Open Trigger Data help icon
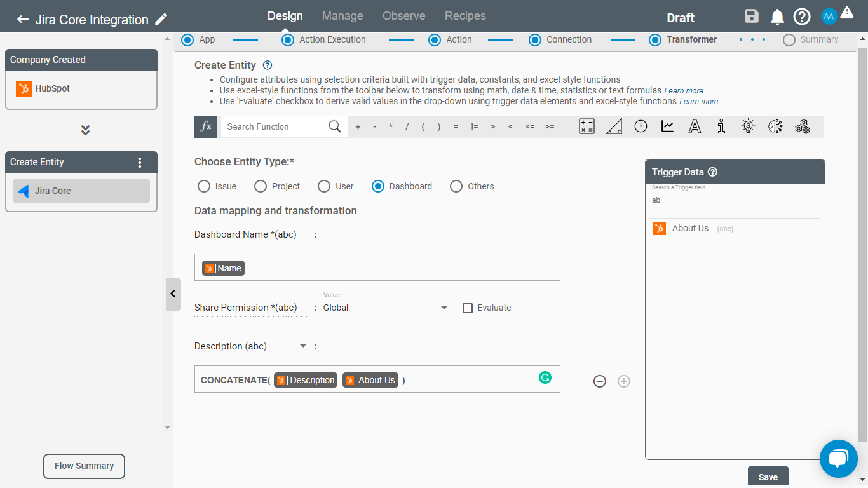The width and height of the screenshot is (868, 488). pyautogui.click(x=712, y=172)
